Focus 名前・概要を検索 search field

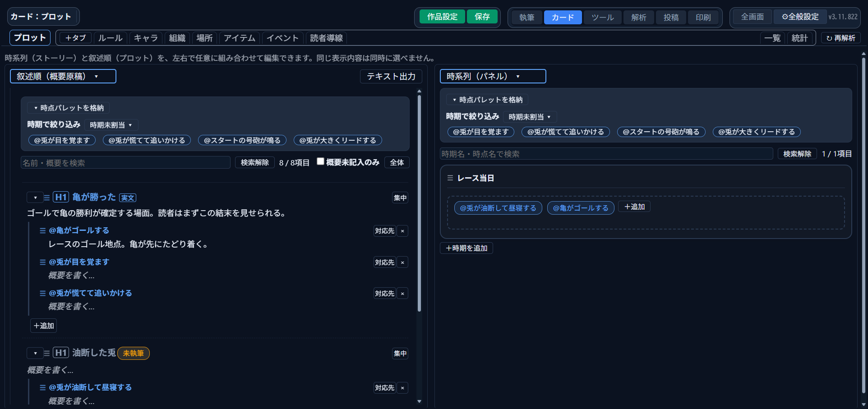click(x=125, y=162)
